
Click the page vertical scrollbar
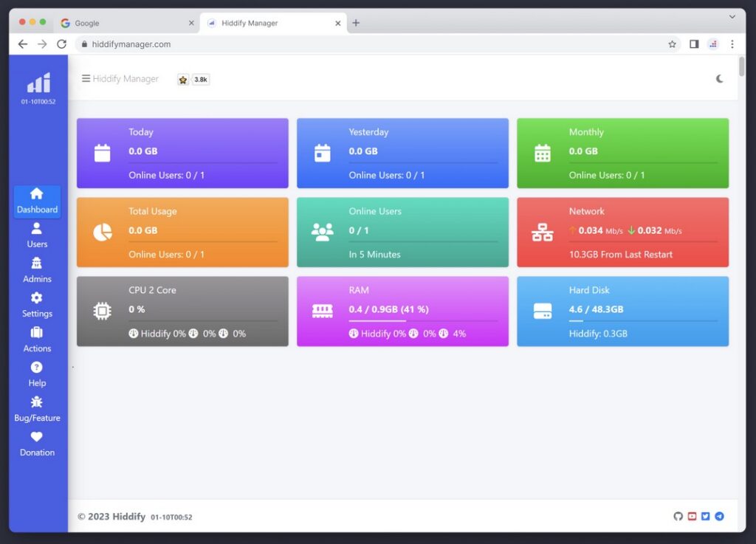point(741,67)
